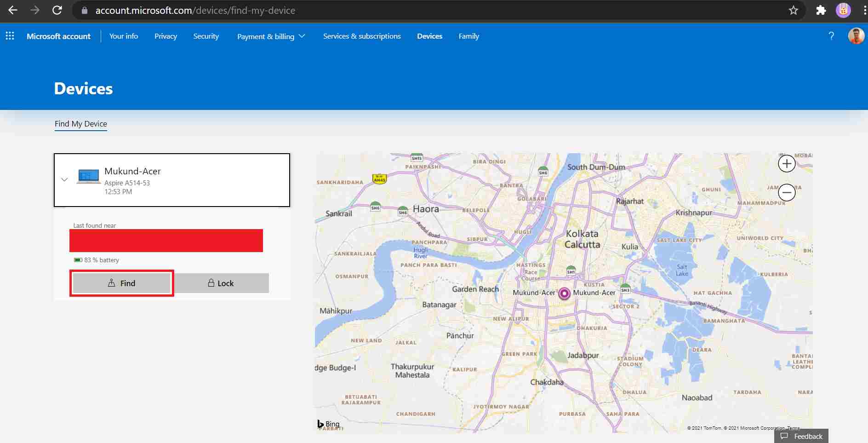Open the Microsoft app launcher grid

click(10, 36)
